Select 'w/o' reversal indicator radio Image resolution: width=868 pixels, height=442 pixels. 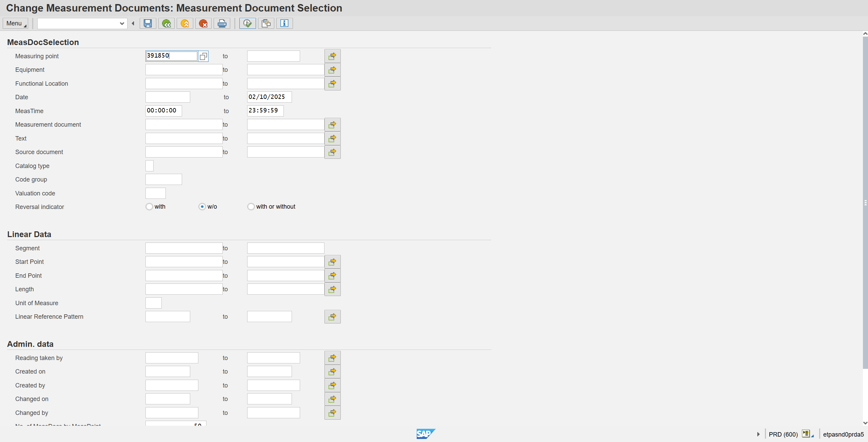pos(202,207)
